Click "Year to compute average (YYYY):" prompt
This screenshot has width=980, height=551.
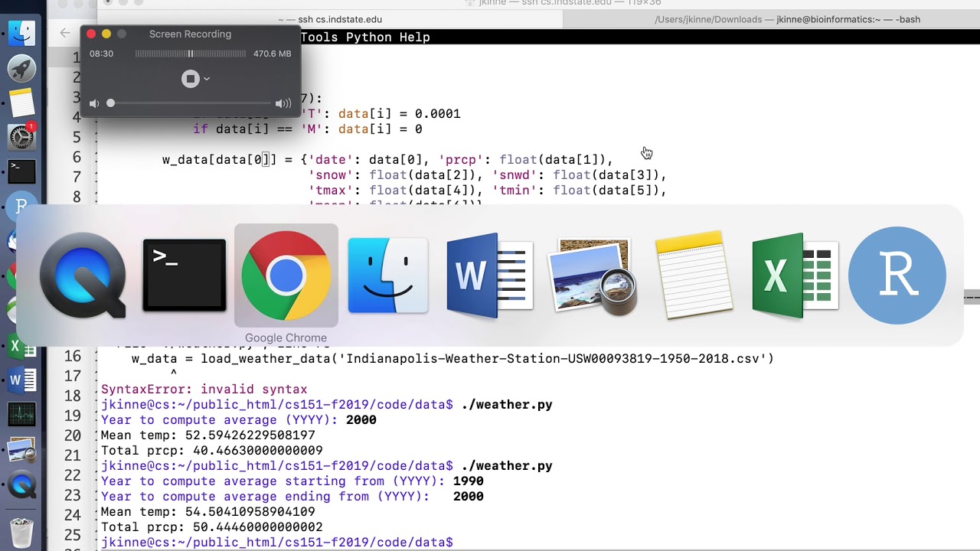click(220, 419)
